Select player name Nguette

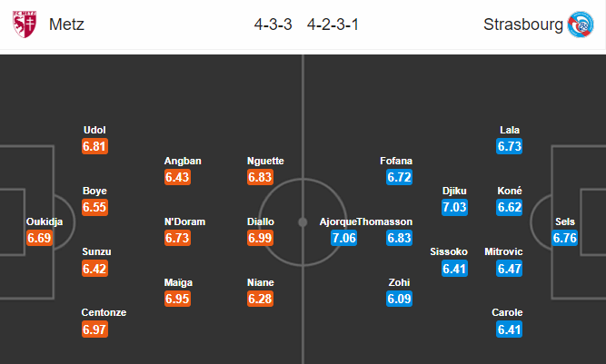(x=265, y=161)
